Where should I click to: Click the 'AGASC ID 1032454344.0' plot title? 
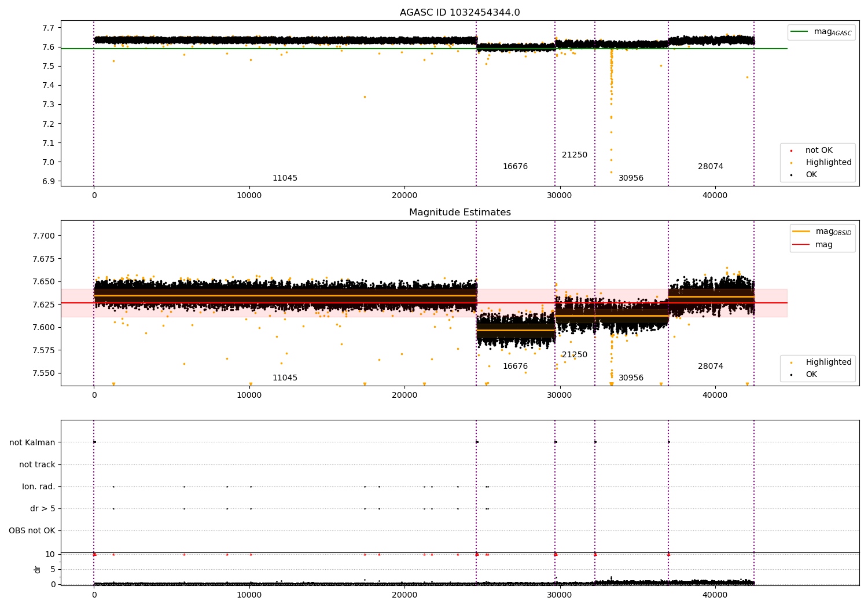[459, 13]
